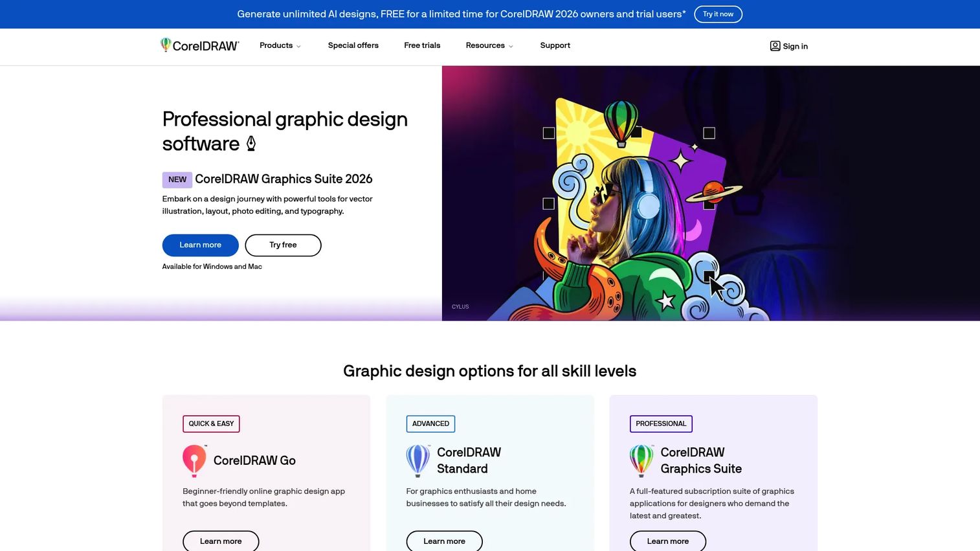Expand the Products dropdown chevron
This screenshot has width=980, height=551.
click(x=298, y=46)
